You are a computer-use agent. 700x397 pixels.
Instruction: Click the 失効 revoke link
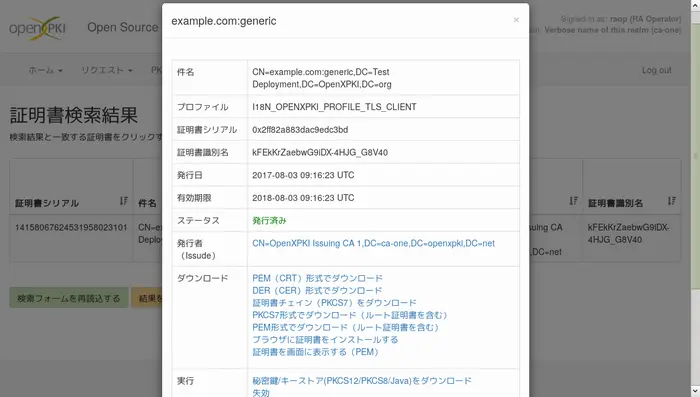(x=261, y=393)
